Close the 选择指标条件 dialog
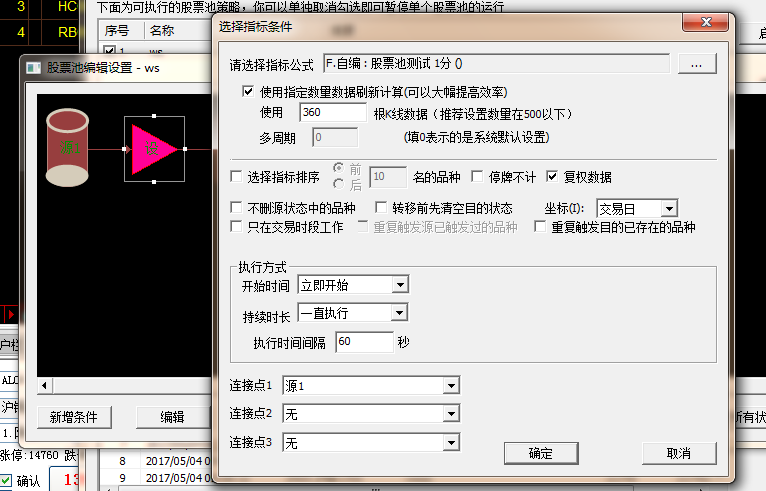Image resolution: width=766 pixels, height=491 pixels. coord(706,22)
